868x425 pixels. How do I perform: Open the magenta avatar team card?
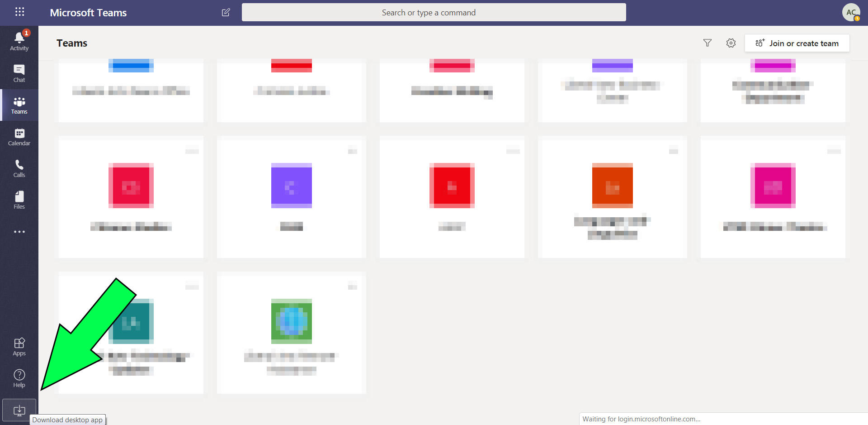click(773, 197)
